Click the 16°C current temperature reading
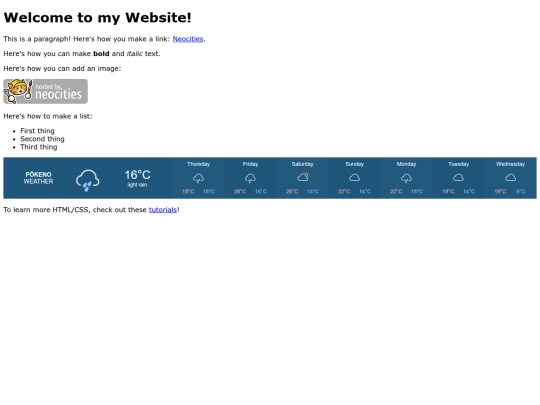Viewport: 540px width, 405px height. tap(137, 175)
